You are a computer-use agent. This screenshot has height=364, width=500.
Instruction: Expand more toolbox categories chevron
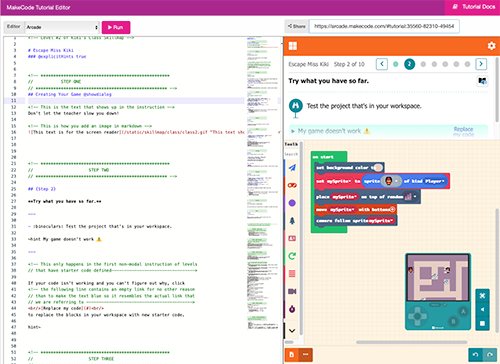(x=292, y=331)
